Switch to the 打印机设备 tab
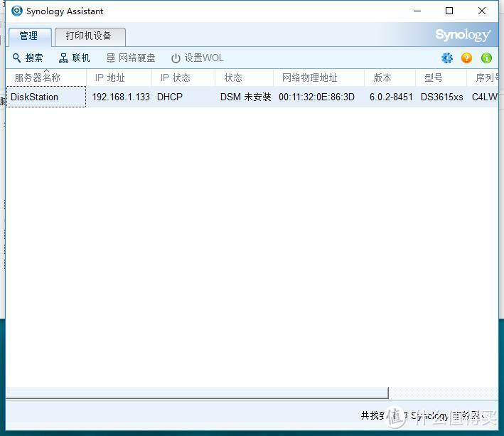Screen dimensions: 504x436 pos(90,36)
